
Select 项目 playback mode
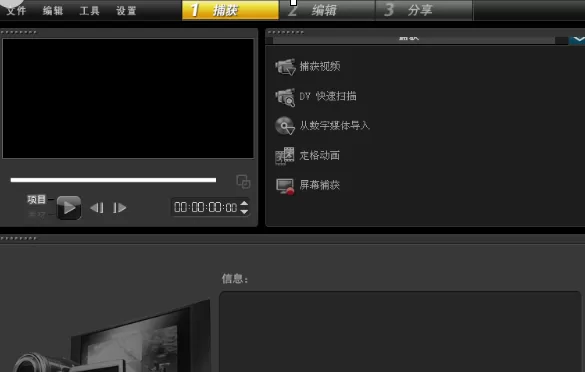pyautogui.click(x=36, y=199)
